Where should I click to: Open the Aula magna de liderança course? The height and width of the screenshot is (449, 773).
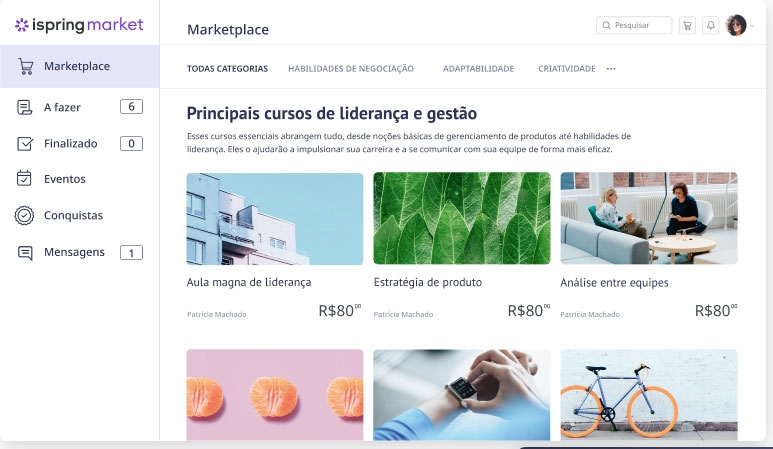point(249,282)
